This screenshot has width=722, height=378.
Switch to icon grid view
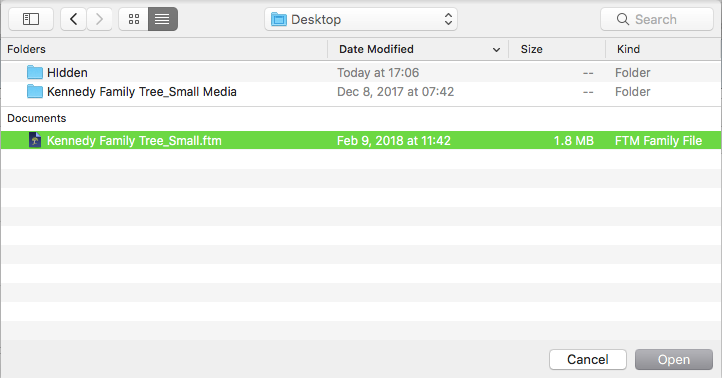tap(134, 19)
